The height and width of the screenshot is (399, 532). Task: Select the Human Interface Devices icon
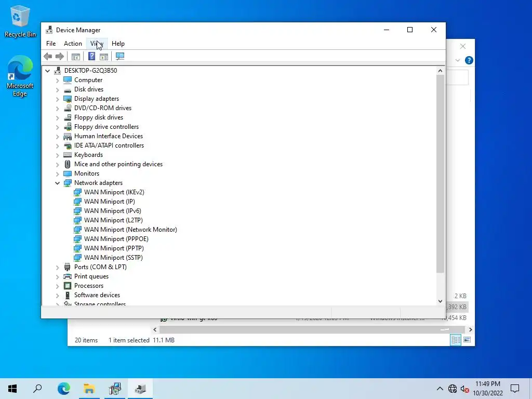click(68, 136)
